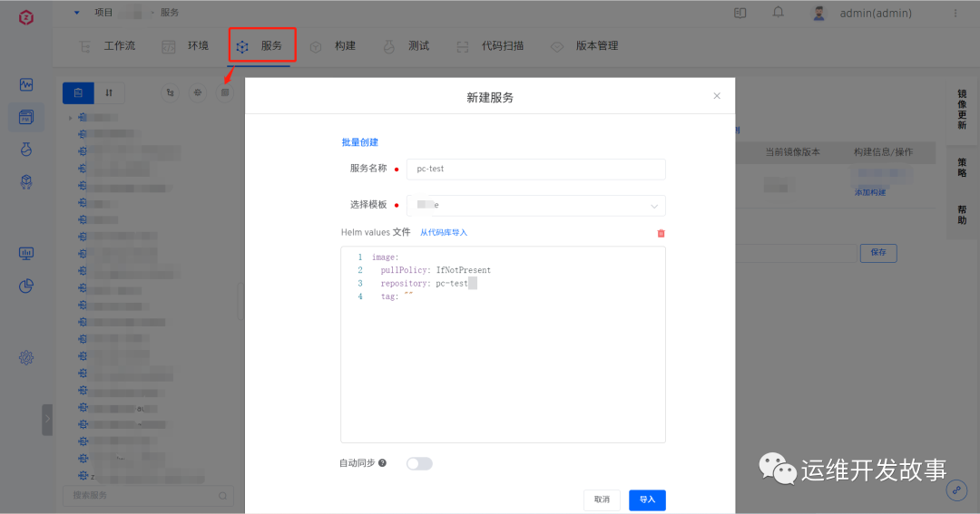Click the import-from-repository round icon

[170, 93]
